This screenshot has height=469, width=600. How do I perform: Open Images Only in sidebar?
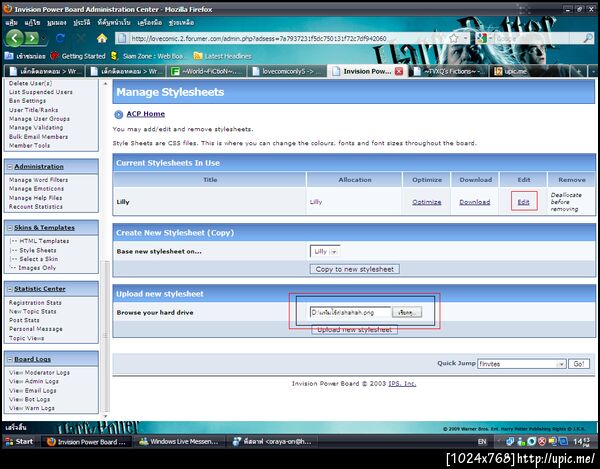(37, 268)
